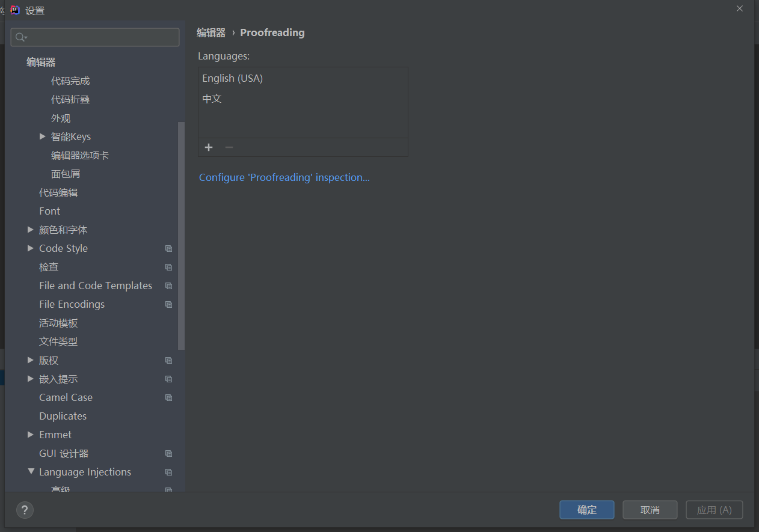Open help via question mark icon

click(x=25, y=510)
